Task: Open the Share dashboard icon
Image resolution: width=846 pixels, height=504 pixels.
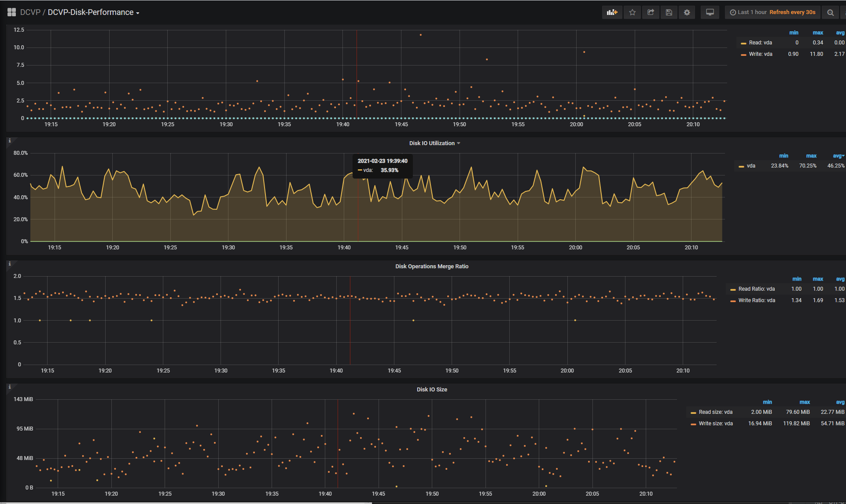Action: point(651,12)
